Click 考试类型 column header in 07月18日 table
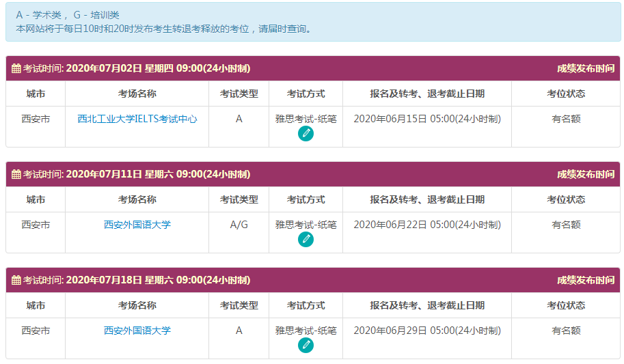This screenshot has height=364, width=624. 239,305
